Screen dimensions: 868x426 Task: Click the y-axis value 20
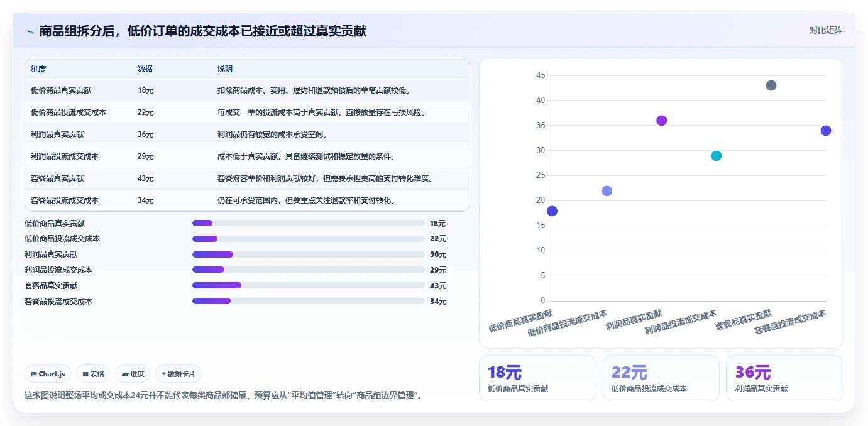pyautogui.click(x=541, y=200)
